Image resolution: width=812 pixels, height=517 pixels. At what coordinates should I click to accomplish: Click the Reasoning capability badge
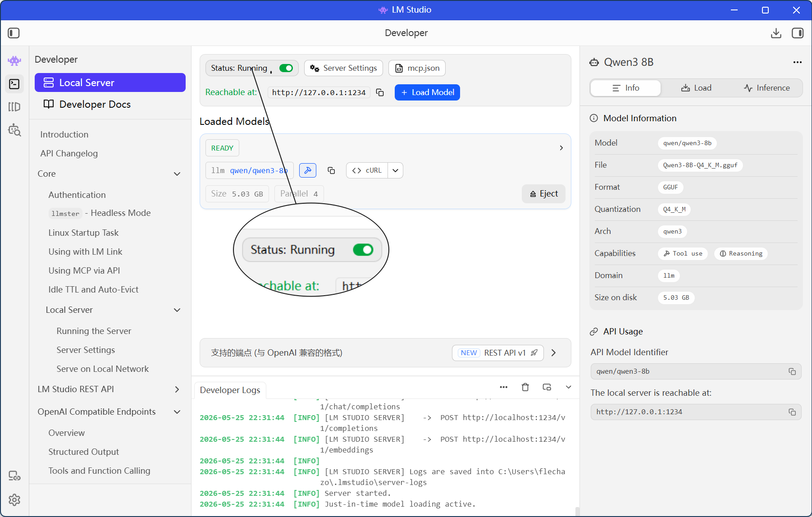coord(741,253)
